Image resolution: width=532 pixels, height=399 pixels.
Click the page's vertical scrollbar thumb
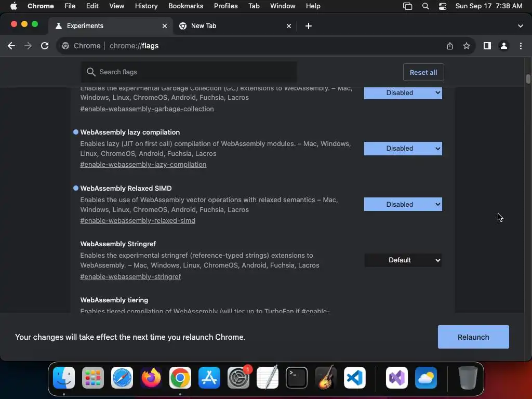pyautogui.click(x=528, y=79)
